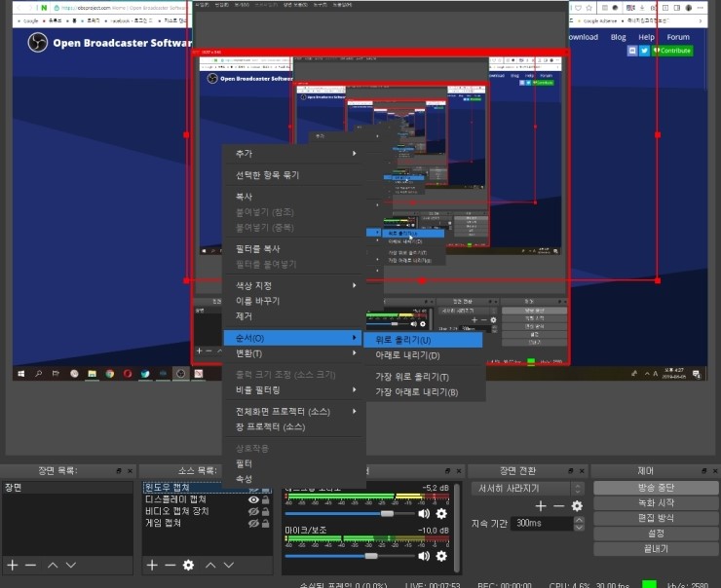Mute the desktop audio speaker
Viewport: 721px width, 588px height.
click(424, 514)
